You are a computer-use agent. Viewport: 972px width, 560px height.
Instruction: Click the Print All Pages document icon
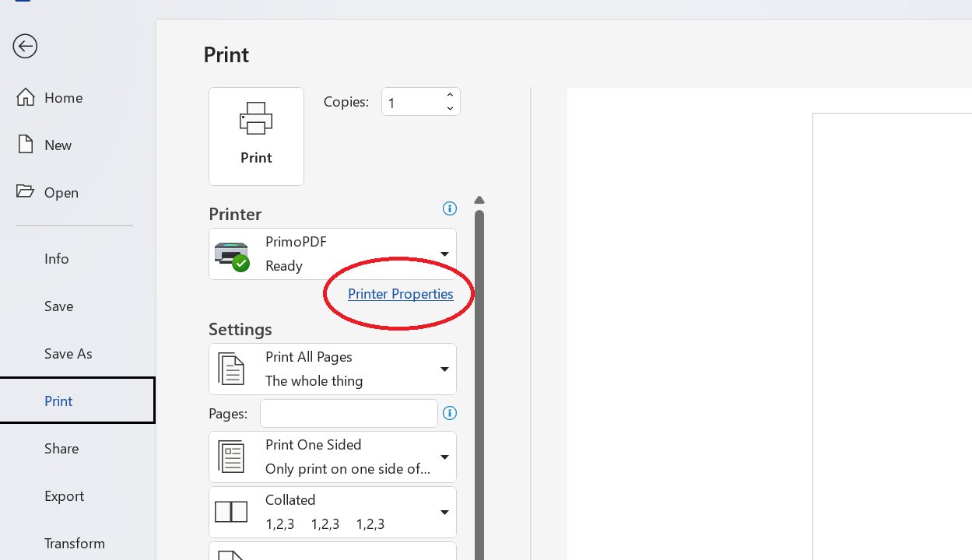tap(231, 369)
